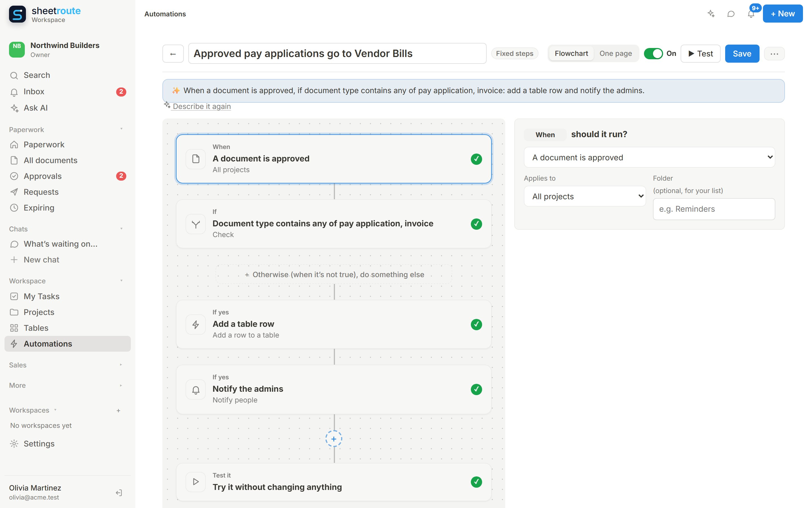Edit the automation title field
812x508 pixels.
click(x=337, y=54)
